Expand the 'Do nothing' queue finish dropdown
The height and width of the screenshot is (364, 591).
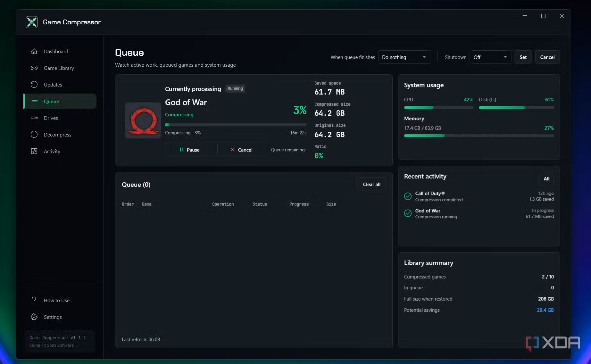404,57
